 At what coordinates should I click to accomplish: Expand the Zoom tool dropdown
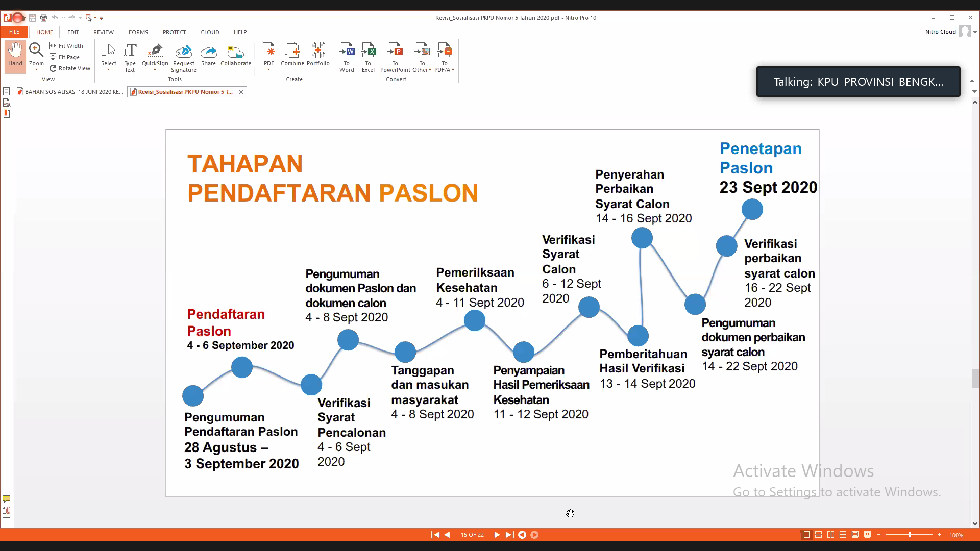tap(36, 70)
